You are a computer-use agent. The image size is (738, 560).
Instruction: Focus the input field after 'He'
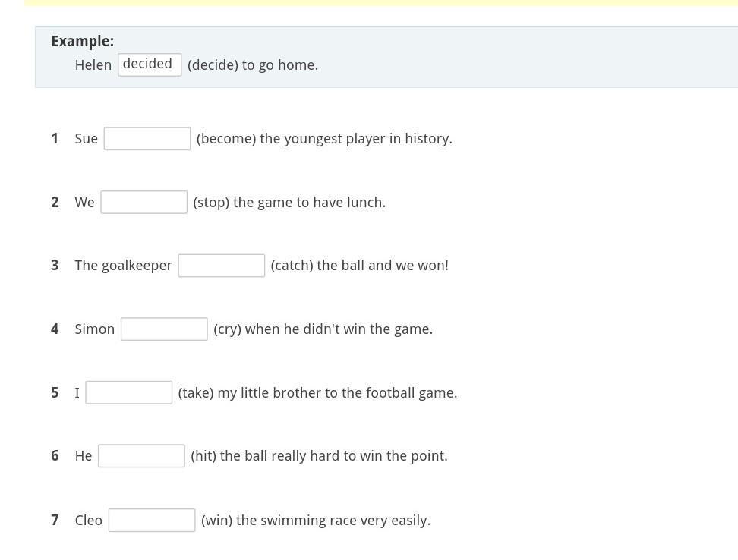(x=141, y=456)
